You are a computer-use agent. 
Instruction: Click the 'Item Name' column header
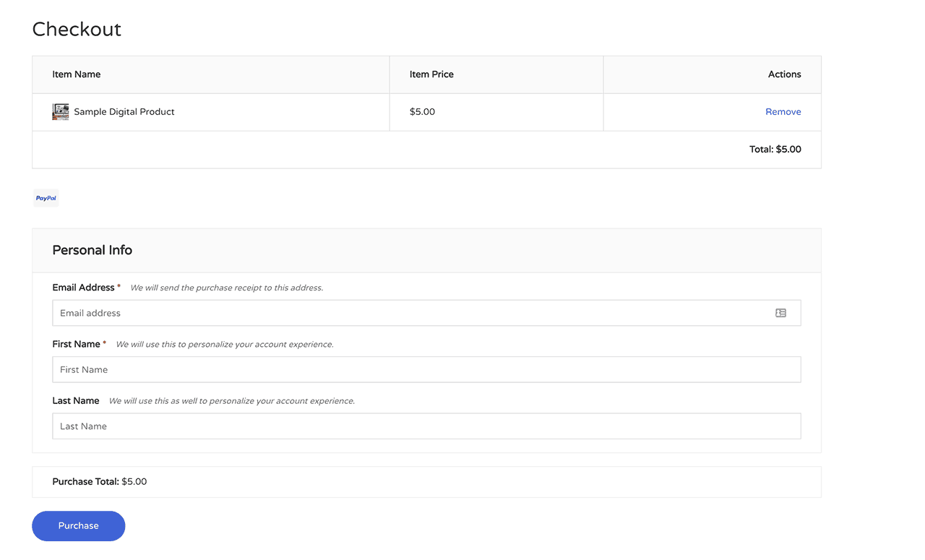pyautogui.click(x=77, y=74)
